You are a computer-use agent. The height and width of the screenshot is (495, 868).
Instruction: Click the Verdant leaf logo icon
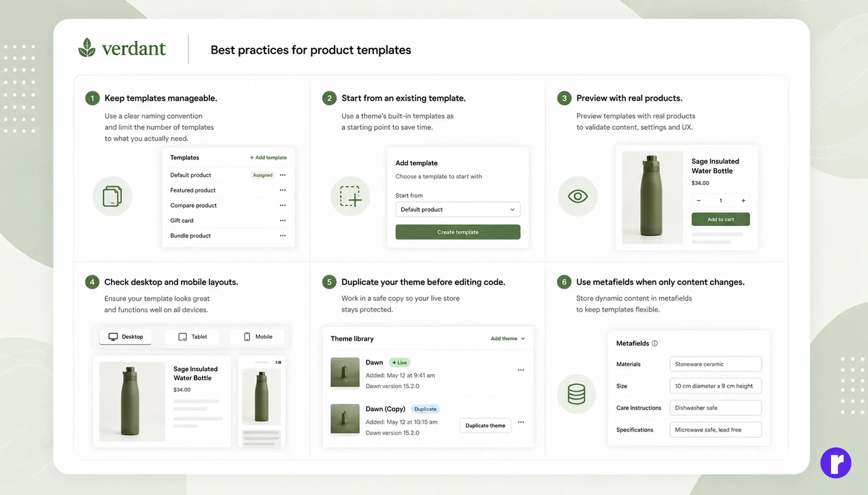[x=87, y=47]
